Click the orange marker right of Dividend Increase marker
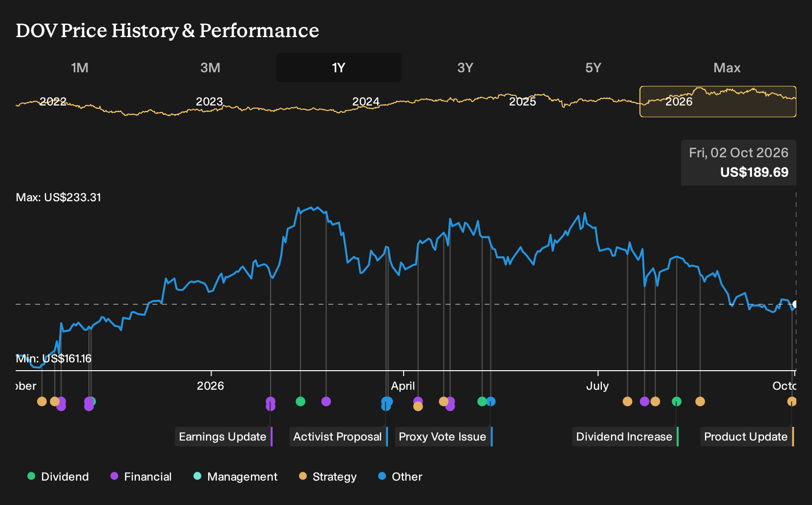 click(x=700, y=401)
